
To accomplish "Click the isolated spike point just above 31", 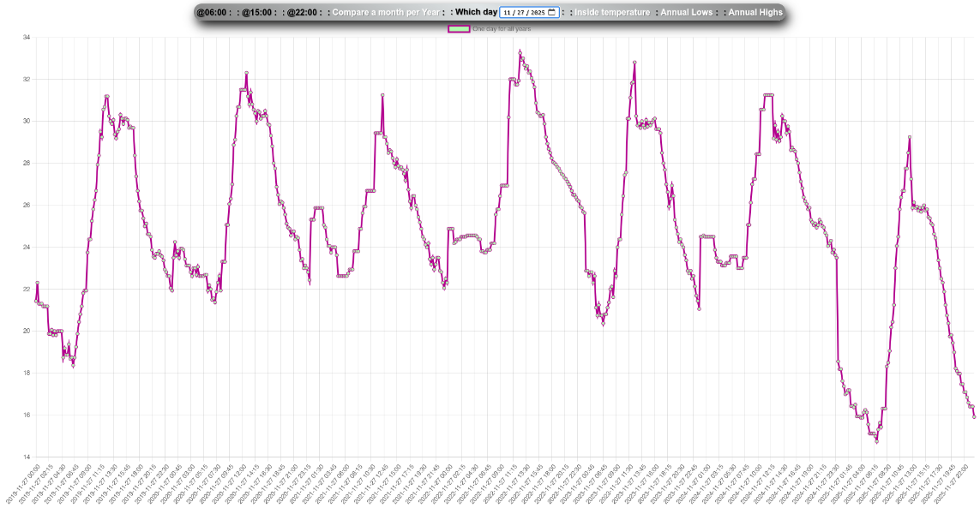I will click(382, 95).
